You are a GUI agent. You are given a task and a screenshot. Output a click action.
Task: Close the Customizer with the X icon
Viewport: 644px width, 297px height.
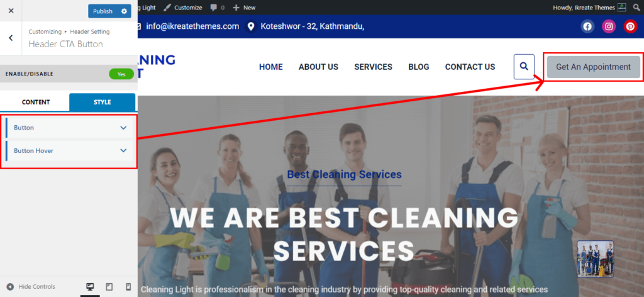click(11, 11)
